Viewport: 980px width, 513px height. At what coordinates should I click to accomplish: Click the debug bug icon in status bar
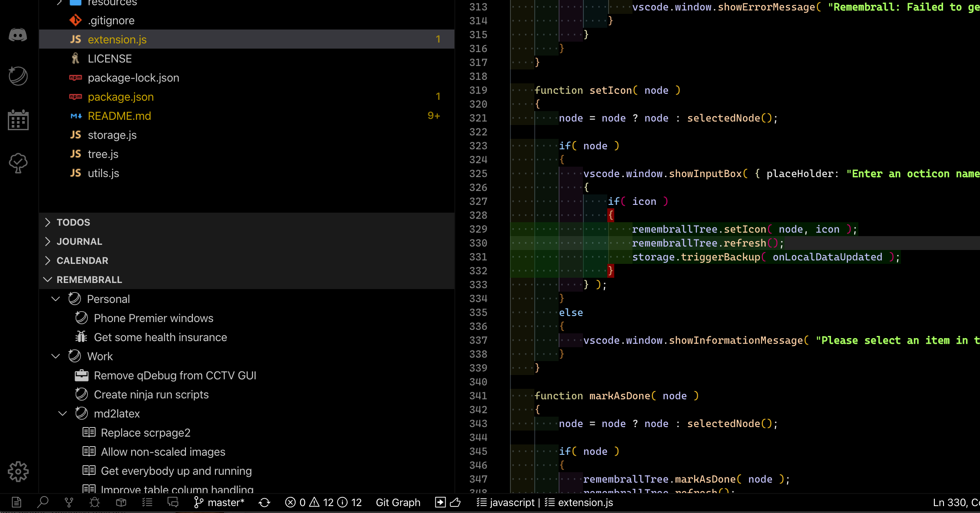coord(95,503)
